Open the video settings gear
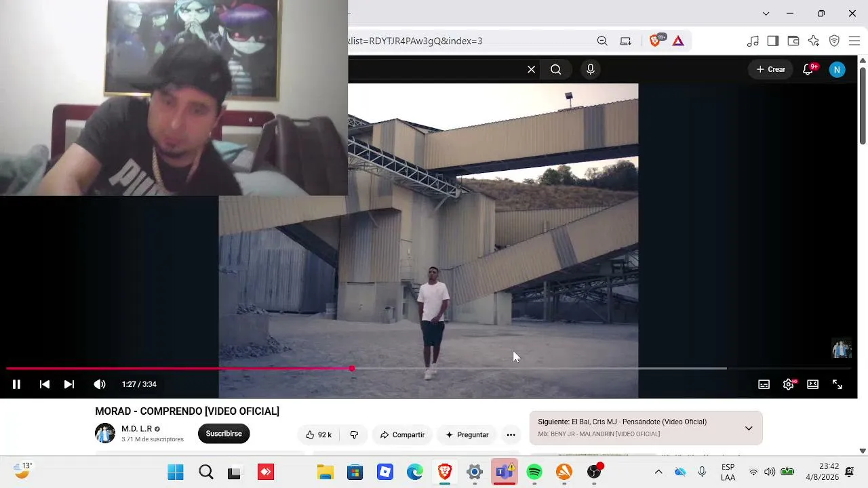The width and height of the screenshot is (868, 488). tap(788, 384)
